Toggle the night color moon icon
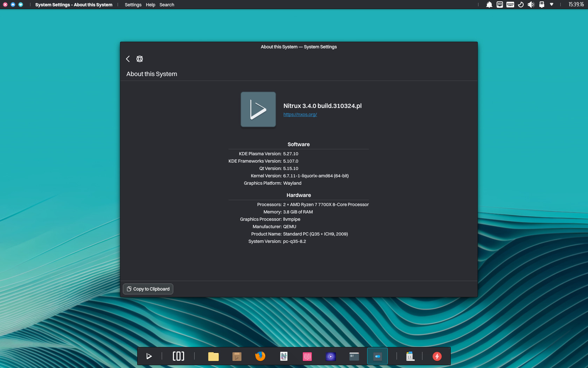The width and height of the screenshot is (588, 368). [x=521, y=5]
